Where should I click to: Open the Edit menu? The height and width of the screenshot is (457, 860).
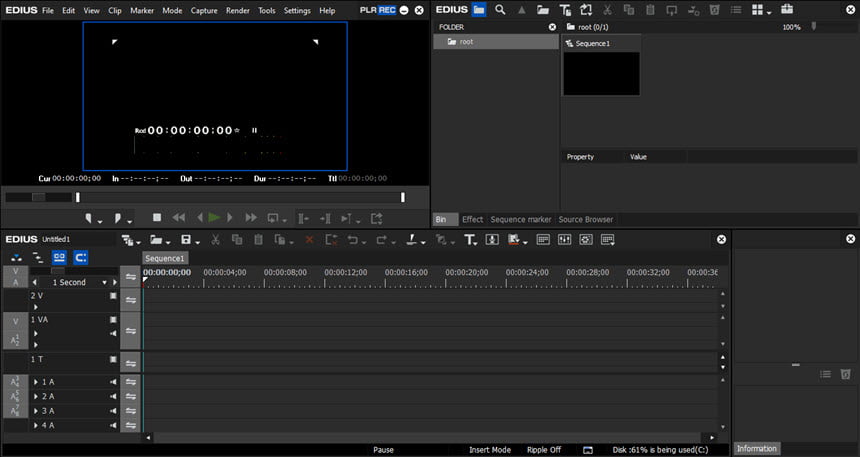tap(69, 10)
